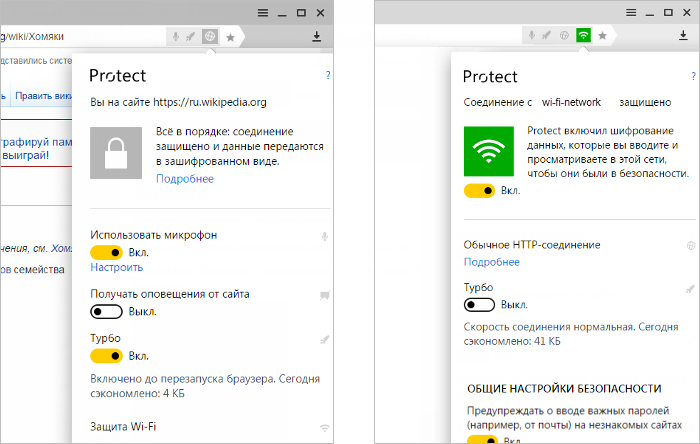Click the Защита Wi-Fi label
The width and height of the screenshot is (700, 444).
point(123,427)
